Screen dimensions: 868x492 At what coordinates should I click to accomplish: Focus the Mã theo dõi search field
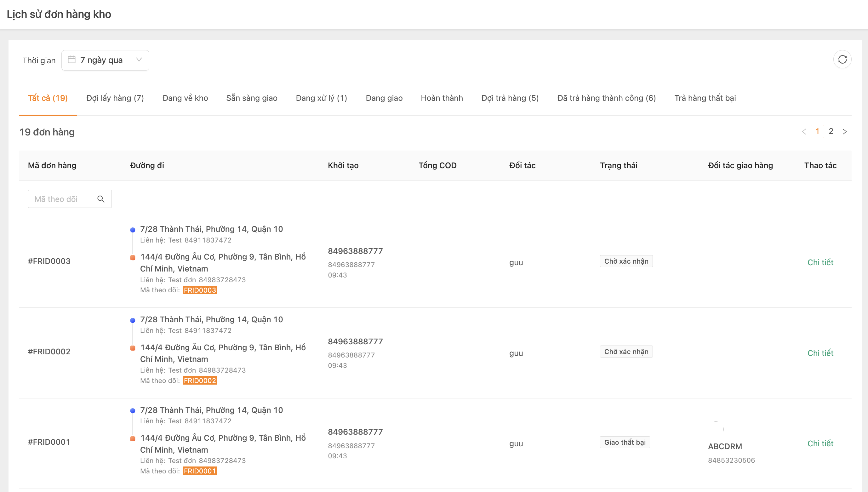70,199
